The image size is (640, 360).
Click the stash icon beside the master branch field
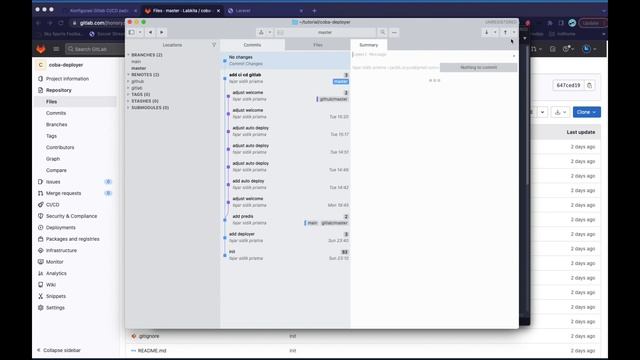coord(261,32)
